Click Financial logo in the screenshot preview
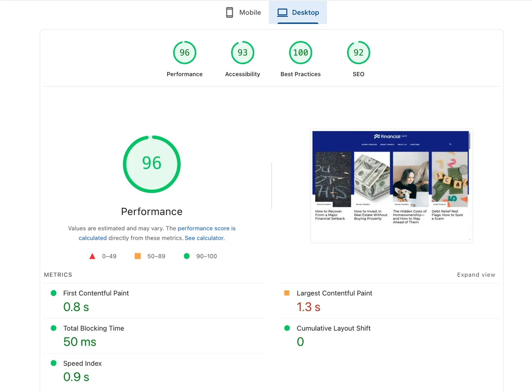The width and height of the screenshot is (532, 392). point(390,137)
